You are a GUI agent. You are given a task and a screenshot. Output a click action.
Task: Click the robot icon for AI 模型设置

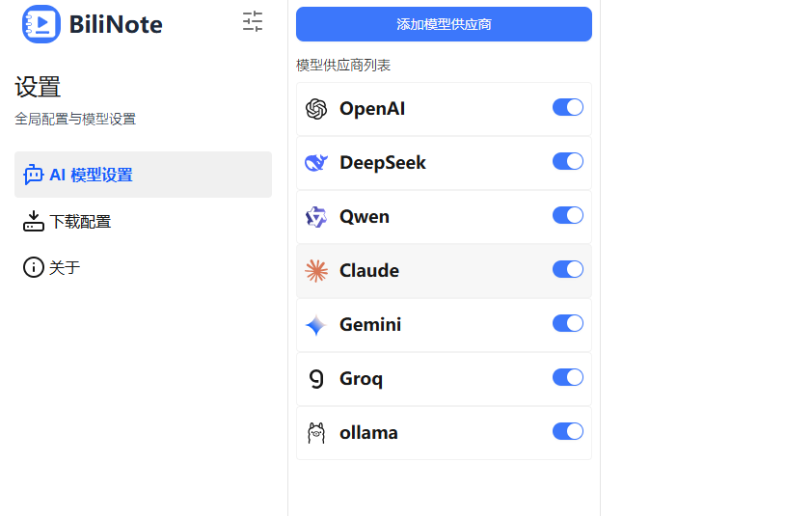tap(33, 175)
